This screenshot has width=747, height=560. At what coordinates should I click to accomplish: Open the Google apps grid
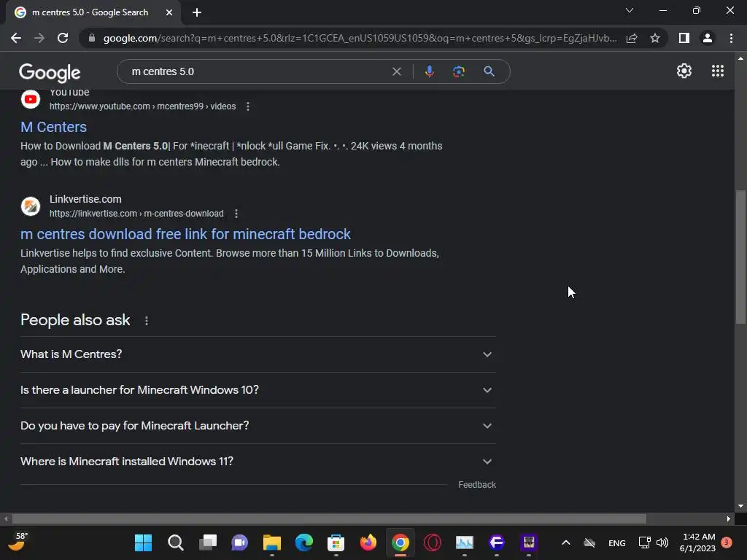point(718,71)
